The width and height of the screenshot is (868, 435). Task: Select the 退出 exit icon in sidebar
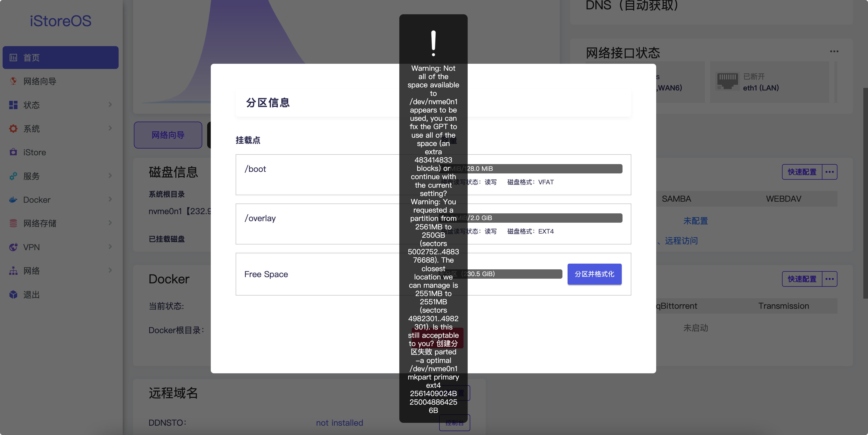coord(13,294)
